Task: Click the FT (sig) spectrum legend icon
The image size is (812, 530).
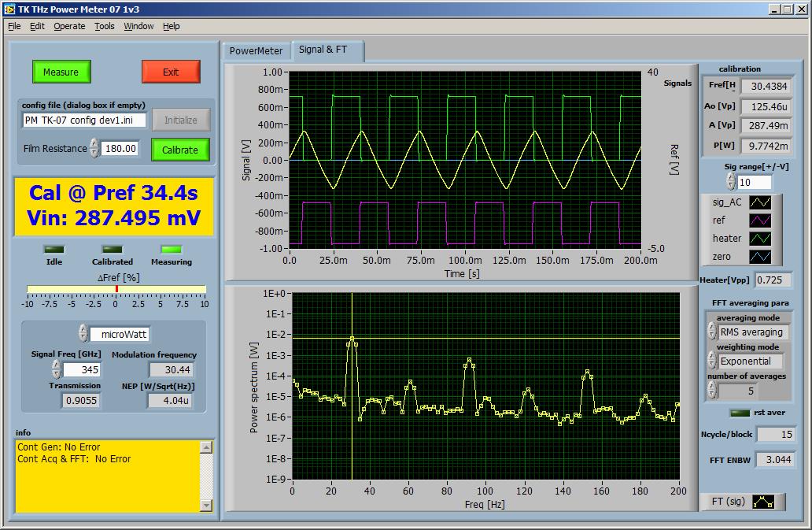Action: (763, 502)
